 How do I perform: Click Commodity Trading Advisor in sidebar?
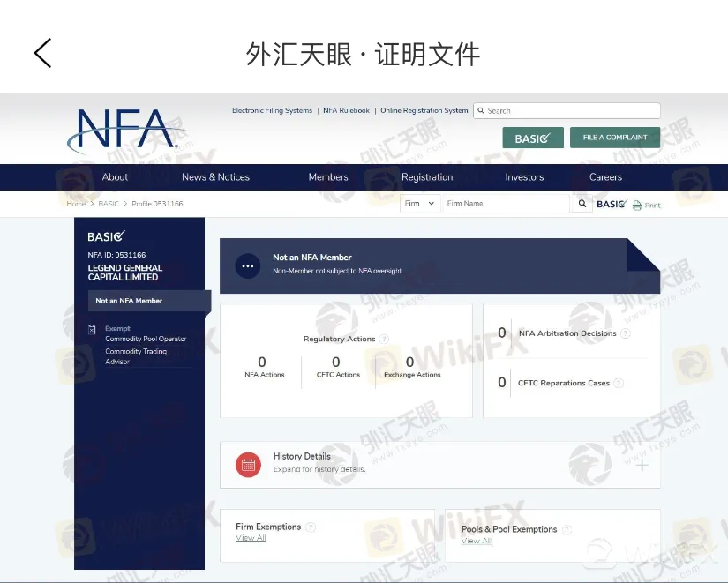[x=136, y=356]
